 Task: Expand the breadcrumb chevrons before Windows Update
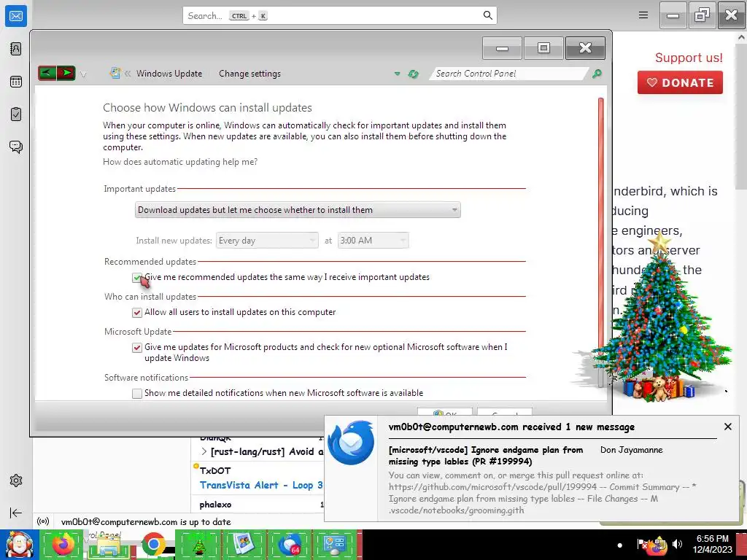127,74
